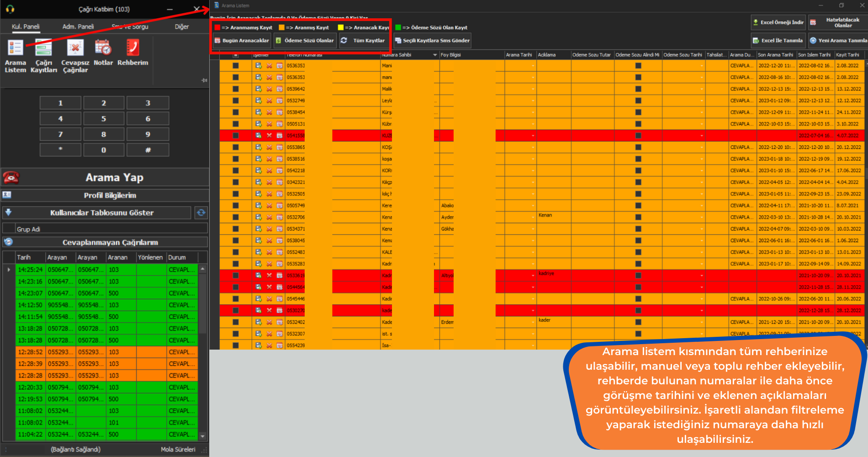This screenshot has width=868, height=457.
Task: Switch to Adm. Paneli tab
Action: pos(78,27)
